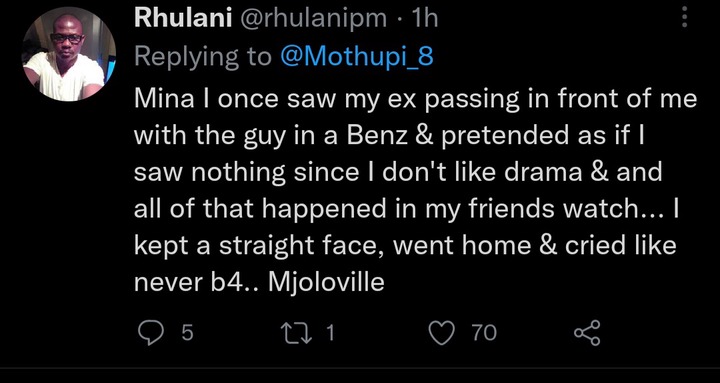
Task: Visit the @Mothupi_8 mention link
Action: point(356,57)
